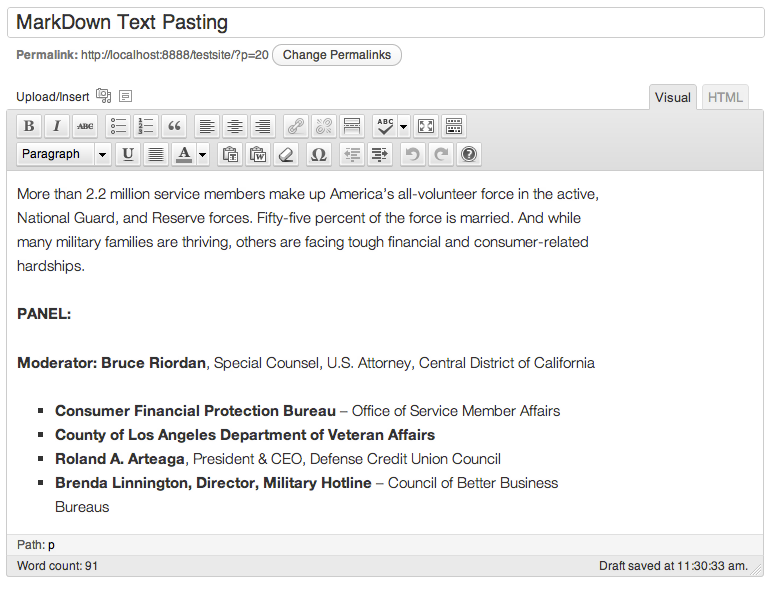This screenshot has height=590, width=775.
Task: Indent the selected text
Action: tap(380, 154)
